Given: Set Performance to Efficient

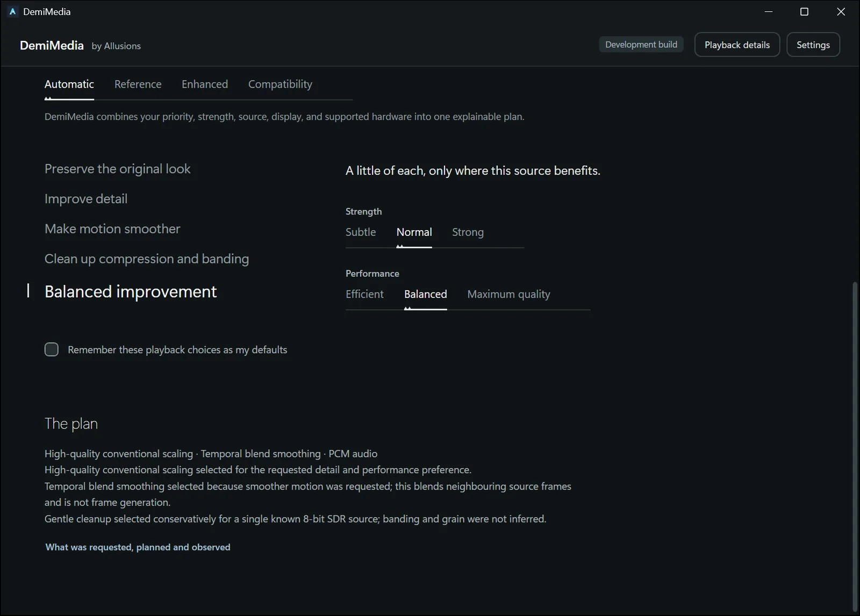Looking at the screenshot, I should coord(364,294).
